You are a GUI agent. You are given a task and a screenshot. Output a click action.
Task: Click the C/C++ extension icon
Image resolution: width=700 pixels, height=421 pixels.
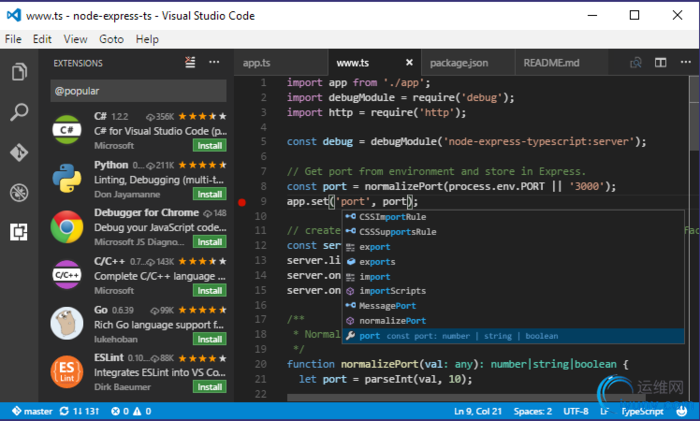67,275
